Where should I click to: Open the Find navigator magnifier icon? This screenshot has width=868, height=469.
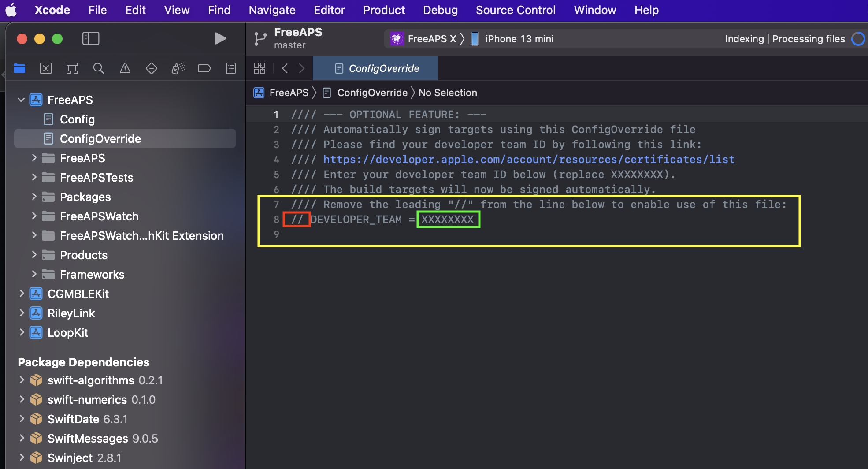click(99, 68)
